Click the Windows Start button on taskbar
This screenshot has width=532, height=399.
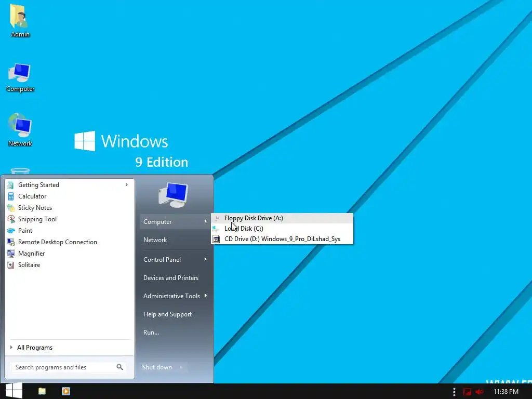point(14,391)
